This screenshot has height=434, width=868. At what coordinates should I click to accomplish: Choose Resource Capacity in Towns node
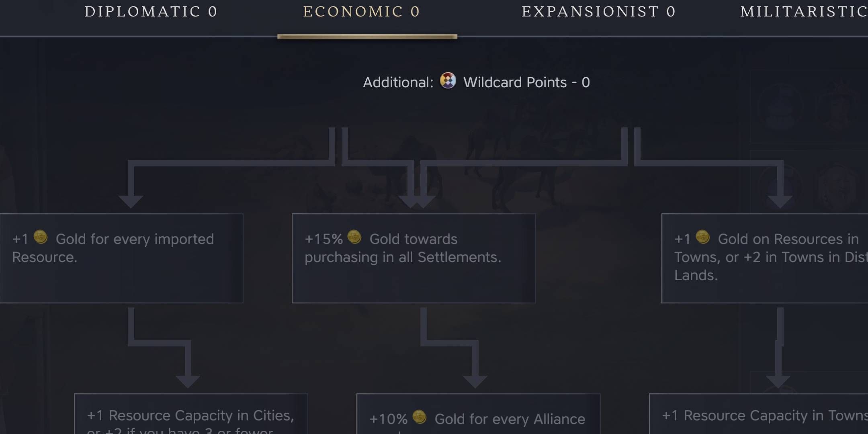click(759, 414)
